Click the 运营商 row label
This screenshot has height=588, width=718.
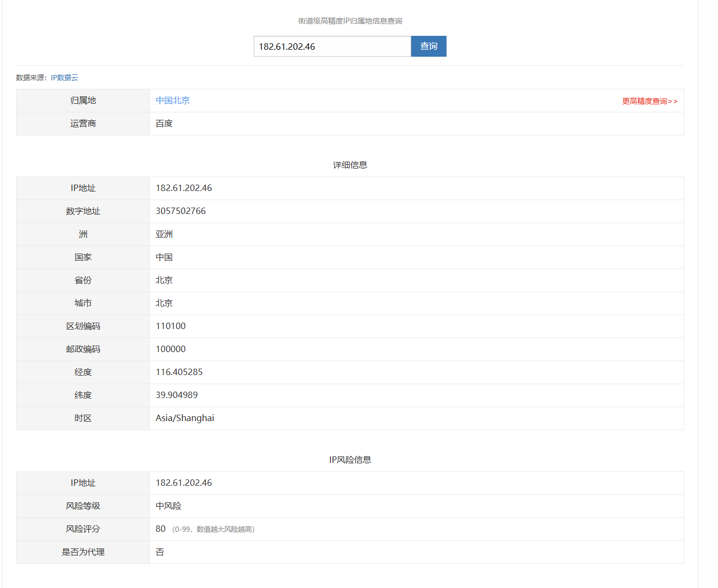click(x=83, y=124)
